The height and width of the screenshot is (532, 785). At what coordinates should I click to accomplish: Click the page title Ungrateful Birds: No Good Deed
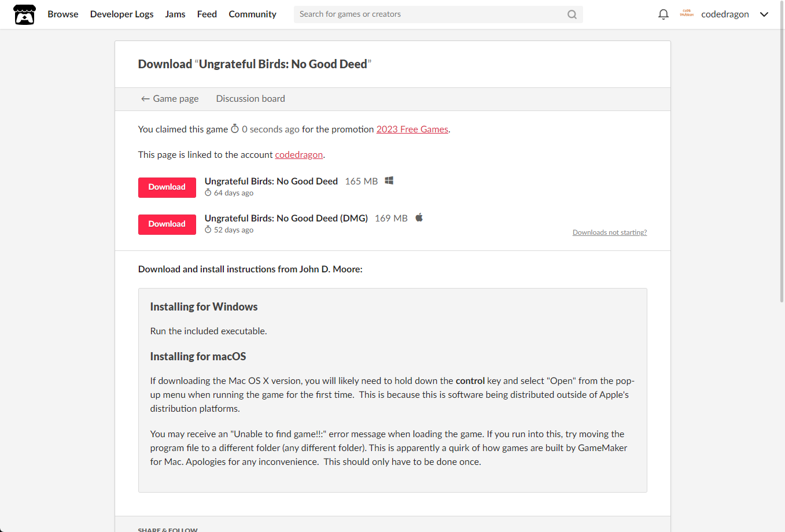pyautogui.click(x=283, y=64)
